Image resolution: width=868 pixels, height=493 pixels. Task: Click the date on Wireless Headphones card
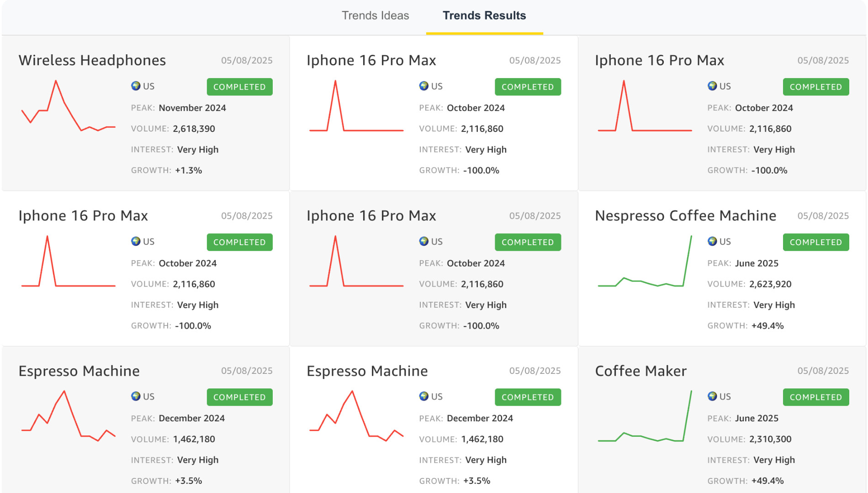[247, 60]
